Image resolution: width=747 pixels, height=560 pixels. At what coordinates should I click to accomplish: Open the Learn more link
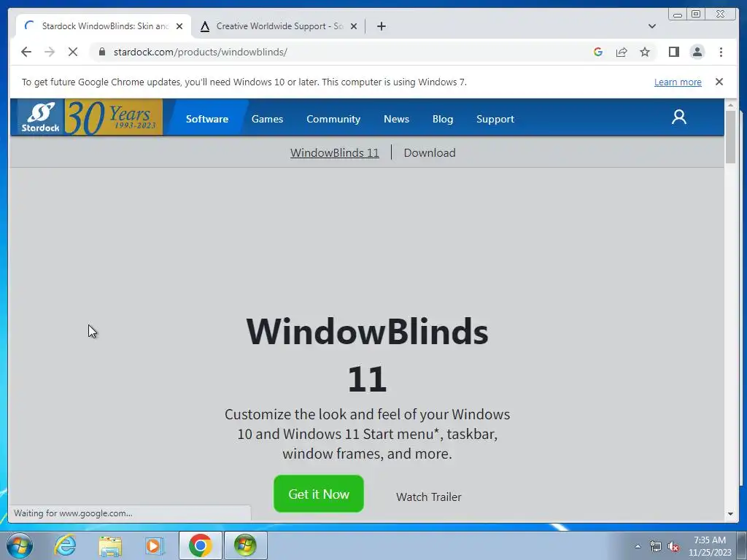678,82
